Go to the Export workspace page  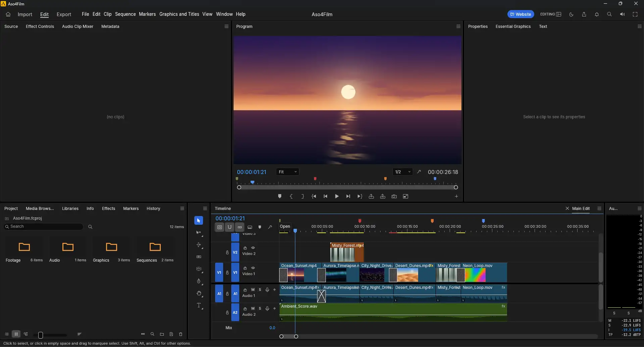point(64,14)
